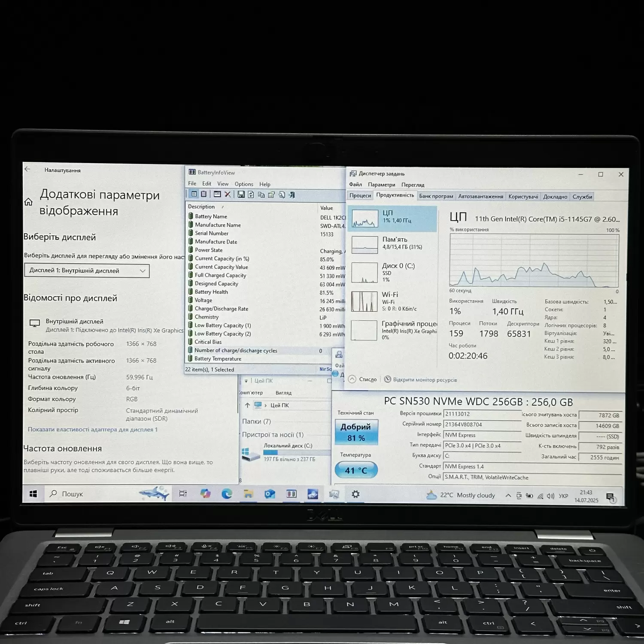This screenshot has width=644, height=644.
Task: Switch to the Процеси tab in Task Manager
Action: tap(360, 196)
